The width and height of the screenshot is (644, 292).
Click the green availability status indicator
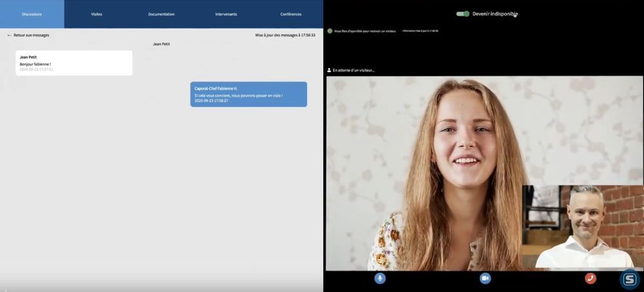[x=330, y=31]
